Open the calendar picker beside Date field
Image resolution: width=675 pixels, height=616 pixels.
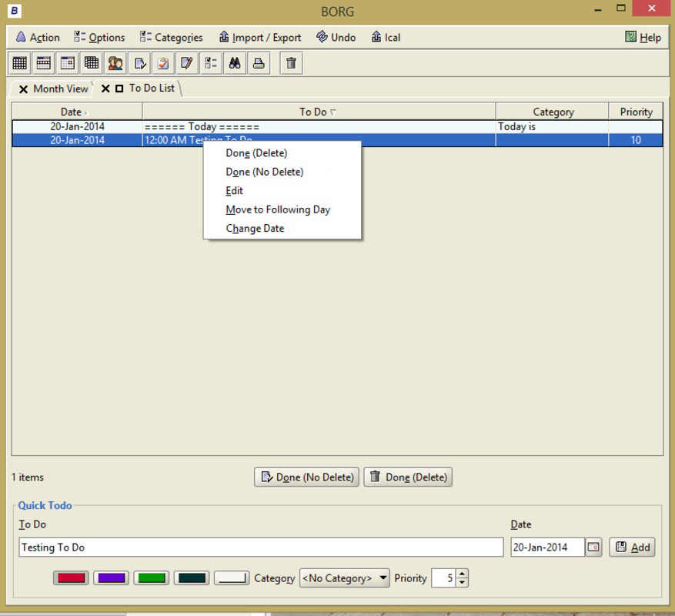pos(593,547)
